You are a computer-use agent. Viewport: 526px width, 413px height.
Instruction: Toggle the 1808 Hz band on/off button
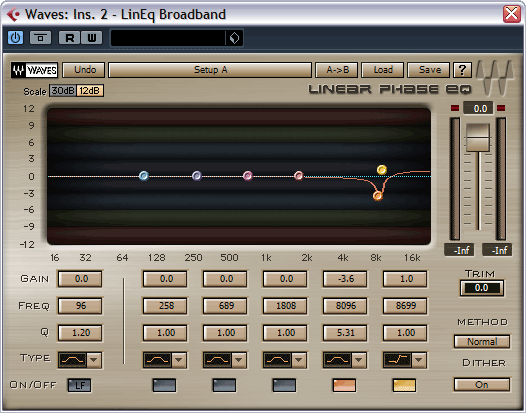(x=284, y=385)
